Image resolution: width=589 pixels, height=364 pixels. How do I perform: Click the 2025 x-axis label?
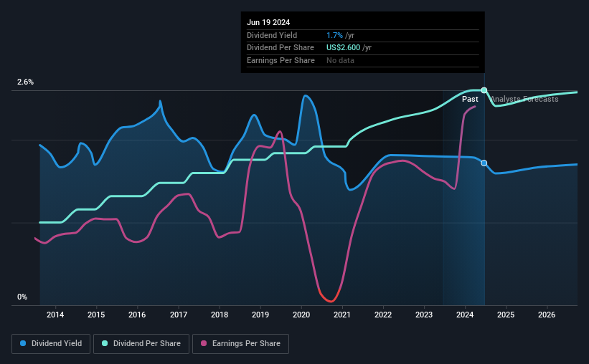[506, 315]
